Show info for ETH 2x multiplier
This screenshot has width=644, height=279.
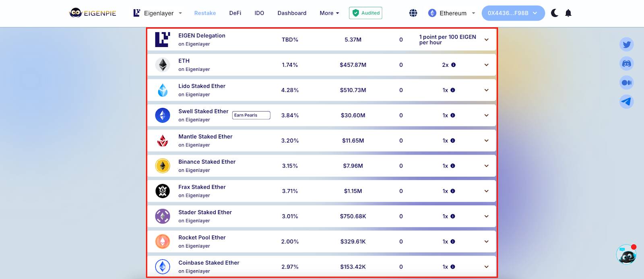[453, 65]
